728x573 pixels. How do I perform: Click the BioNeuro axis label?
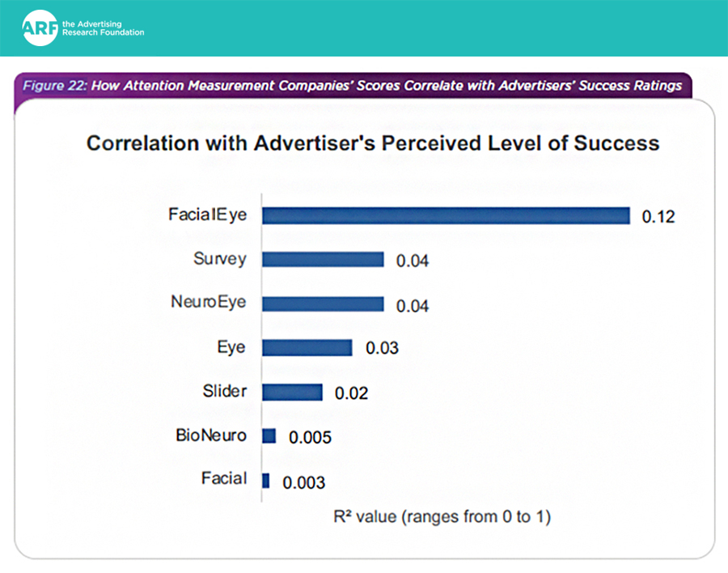click(211, 435)
